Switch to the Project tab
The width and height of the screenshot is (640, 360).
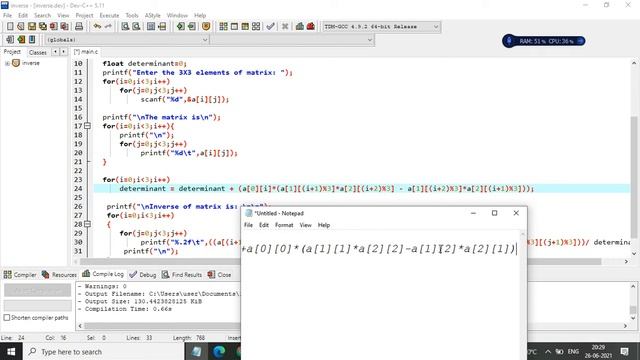(x=12, y=52)
